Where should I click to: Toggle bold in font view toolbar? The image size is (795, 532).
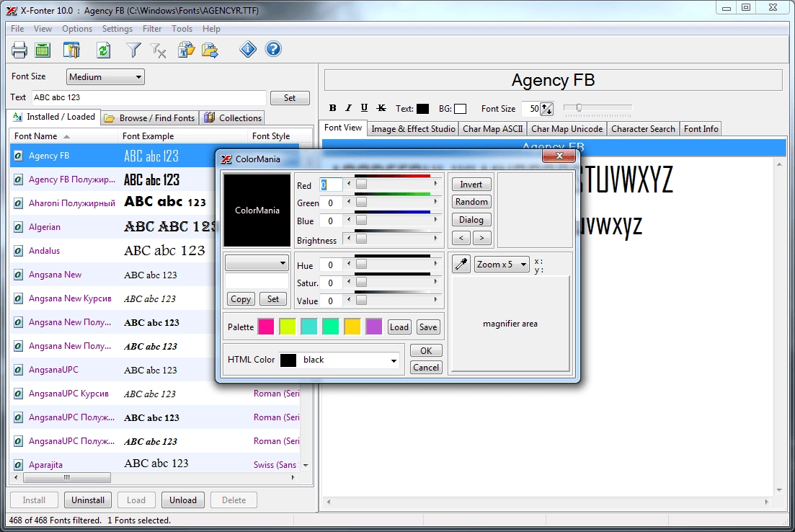[332, 108]
